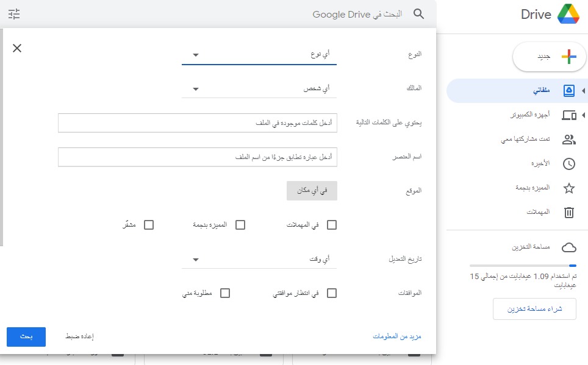The height and width of the screenshot is (365, 588).
Task: Open Shared with me (تمت مشاركتها معي) icon
Action: pyautogui.click(x=568, y=139)
